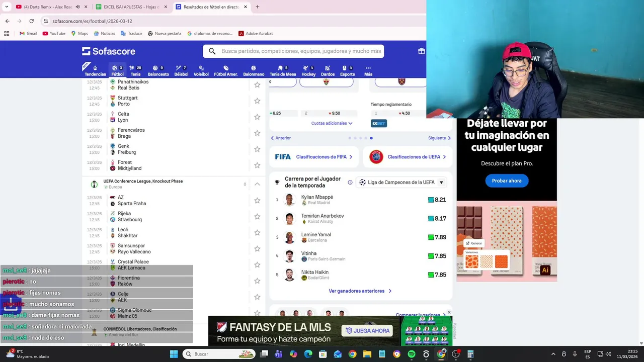Open Vitinha player row
This screenshot has width=644, height=362.
point(361,256)
